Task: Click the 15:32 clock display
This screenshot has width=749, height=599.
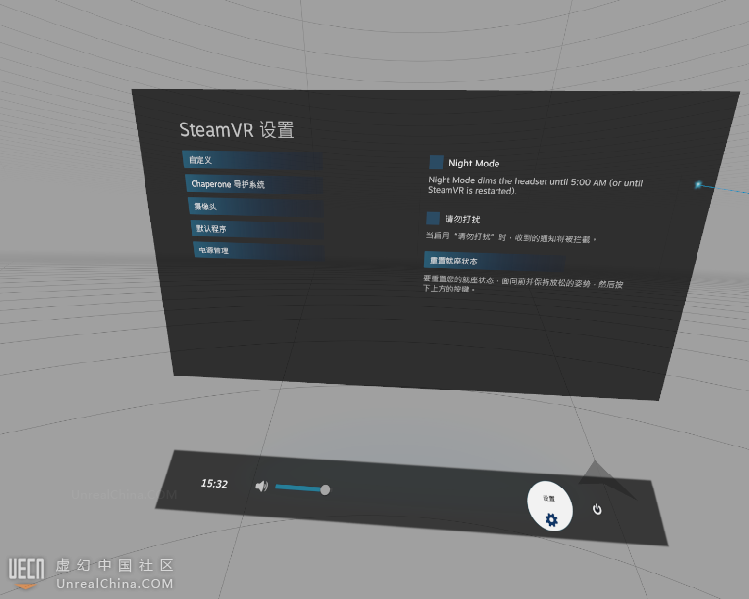Action: point(214,484)
